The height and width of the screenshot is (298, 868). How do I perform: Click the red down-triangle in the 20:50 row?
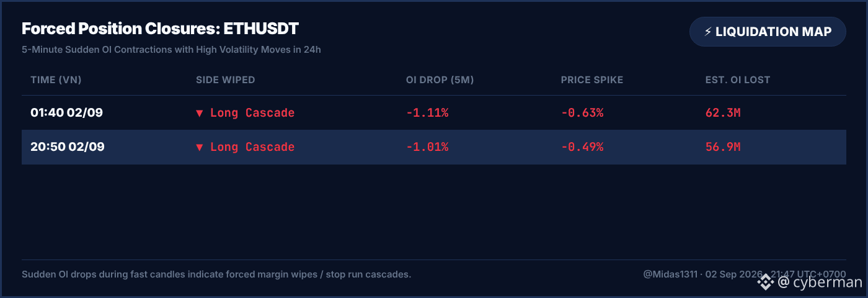pos(200,147)
